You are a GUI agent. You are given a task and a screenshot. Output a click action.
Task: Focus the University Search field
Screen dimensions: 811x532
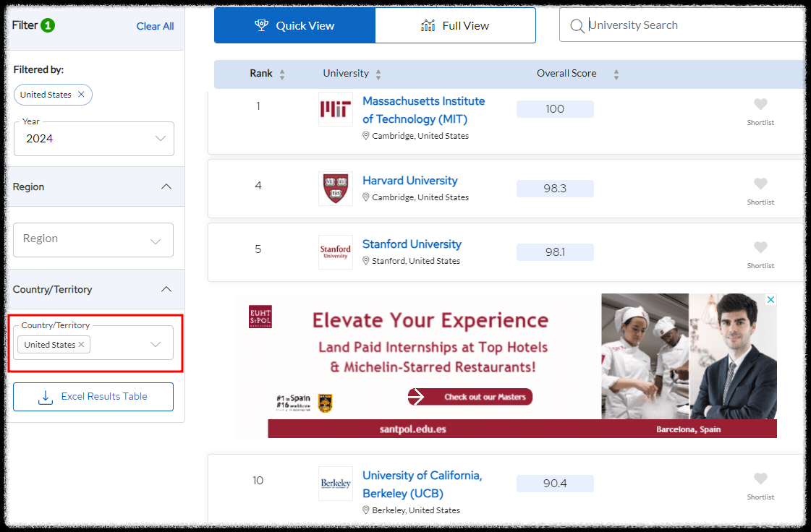pos(683,25)
